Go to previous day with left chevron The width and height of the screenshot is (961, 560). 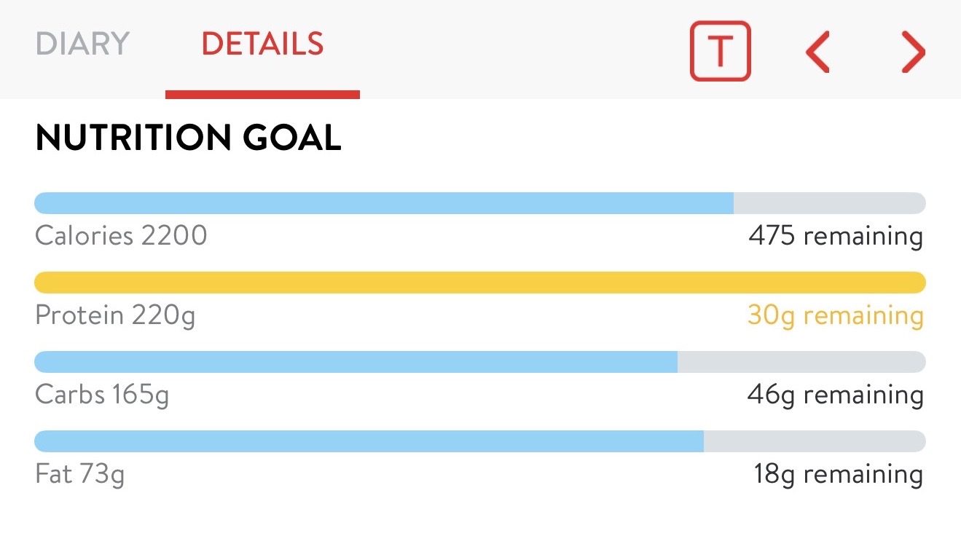(x=817, y=51)
